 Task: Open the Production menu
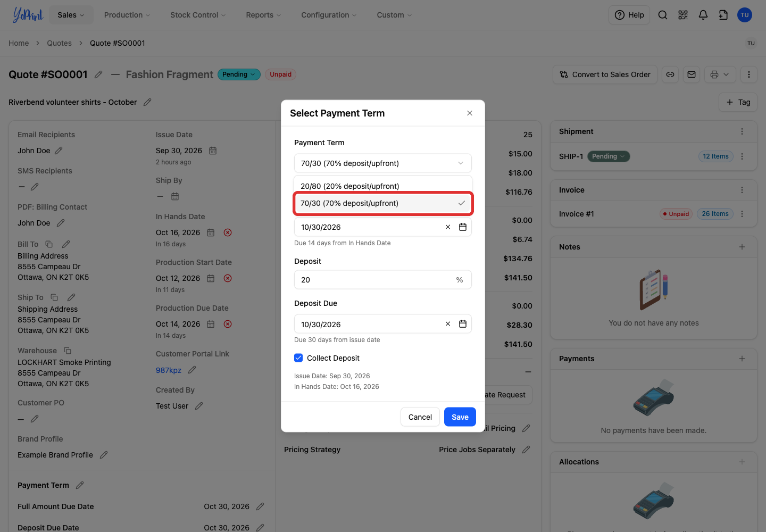[x=127, y=15]
